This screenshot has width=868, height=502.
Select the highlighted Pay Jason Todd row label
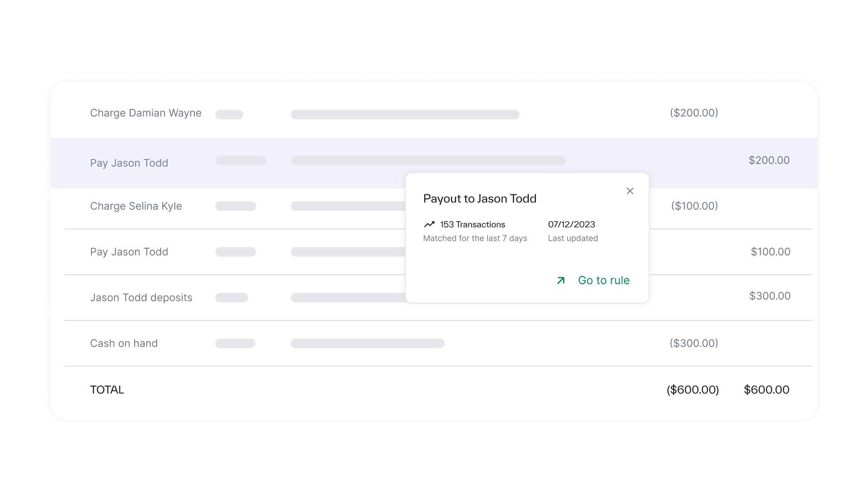pos(129,163)
